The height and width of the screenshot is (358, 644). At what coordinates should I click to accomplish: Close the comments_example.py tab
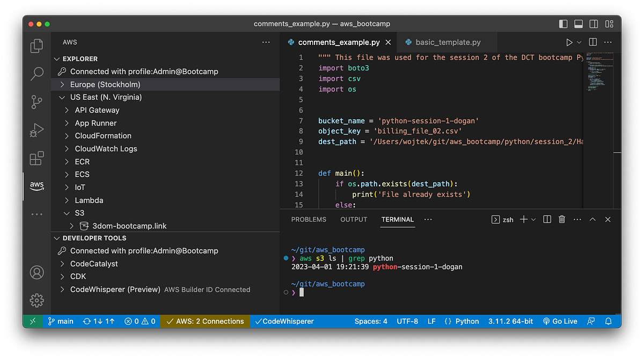[389, 42]
